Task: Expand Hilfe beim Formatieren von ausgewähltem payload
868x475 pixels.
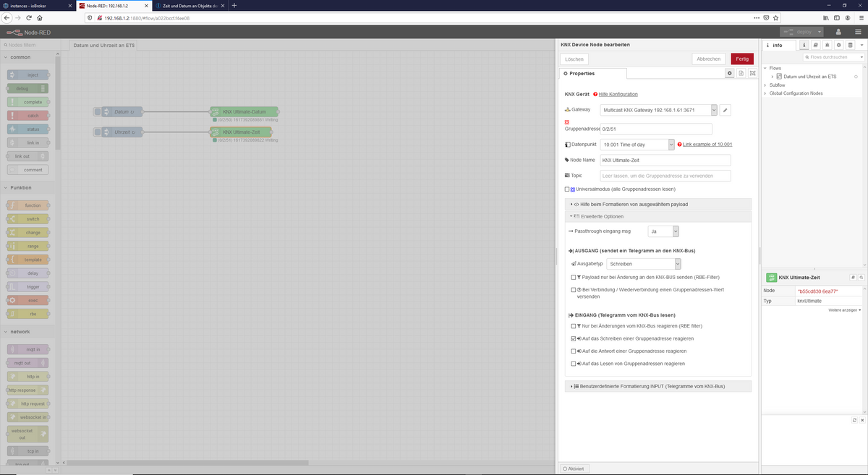Action: coord(658,205)
